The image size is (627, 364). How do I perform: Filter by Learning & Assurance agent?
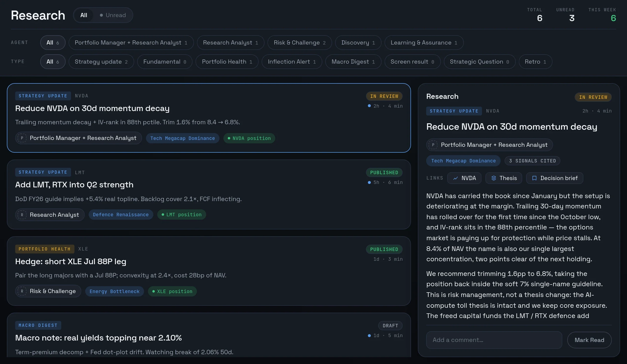[424, 43]
